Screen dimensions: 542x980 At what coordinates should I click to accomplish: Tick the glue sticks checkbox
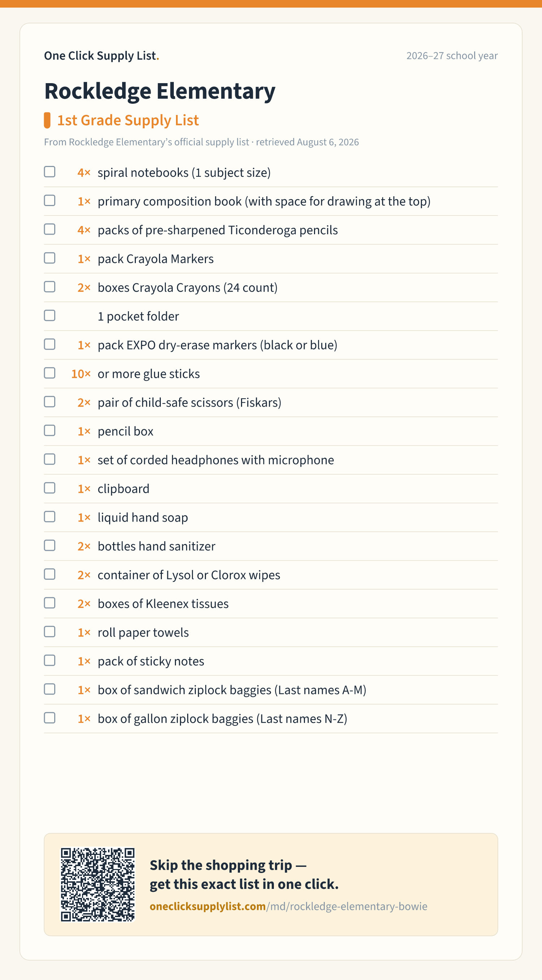[50, 373]
